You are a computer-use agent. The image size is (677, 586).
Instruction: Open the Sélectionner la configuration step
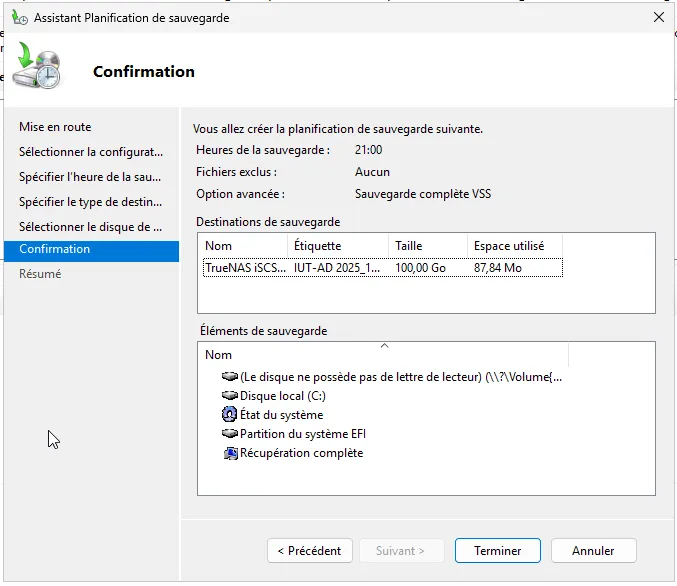90,152
